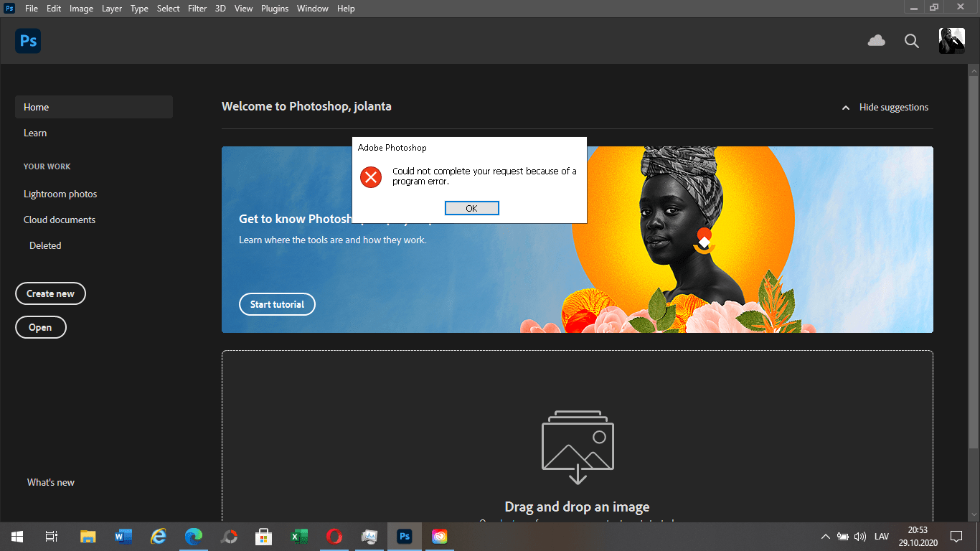Click the scrollbar up arrow on the right
The image size is (980, 551).
974,70
